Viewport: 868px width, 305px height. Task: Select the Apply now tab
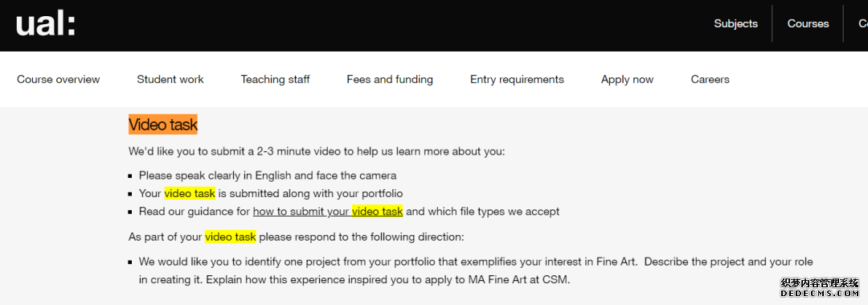(627, 80)
